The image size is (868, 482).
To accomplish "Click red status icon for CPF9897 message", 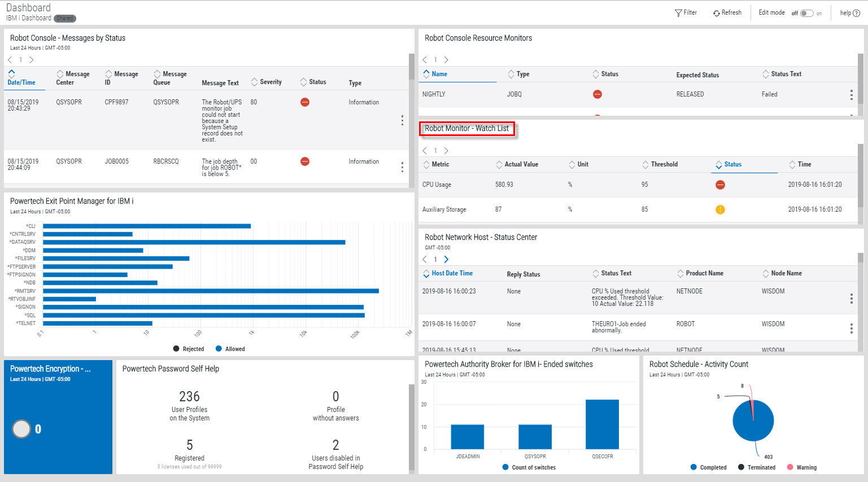I will pos(305,102).
